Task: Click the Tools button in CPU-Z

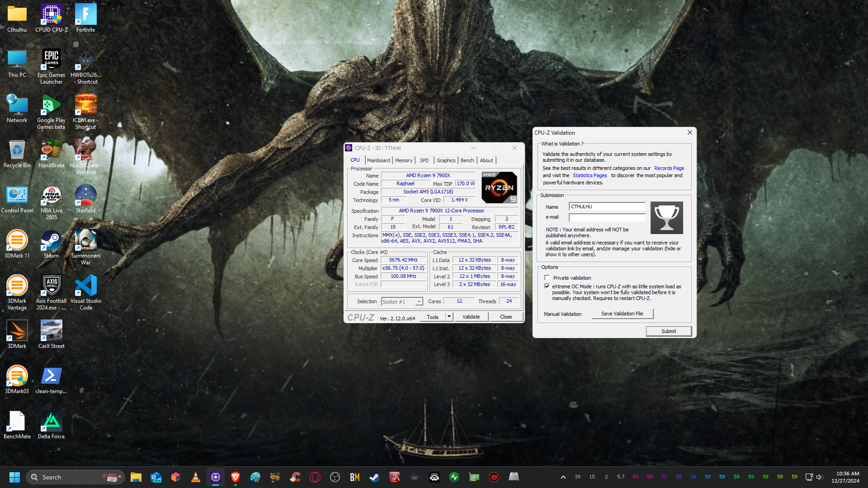Action: click(x=433, y=317)
